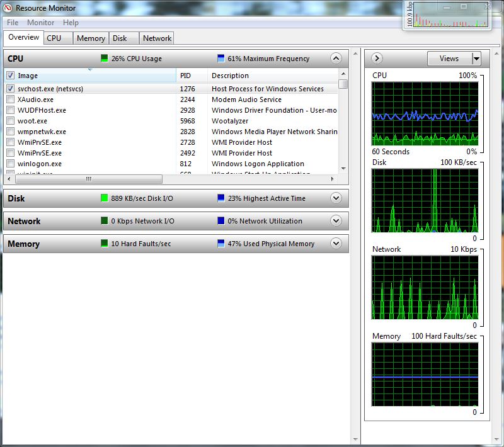Click the graphs pane scroll up arrow
The height and width of the screenshot is (447, 504).
point(496,54)
